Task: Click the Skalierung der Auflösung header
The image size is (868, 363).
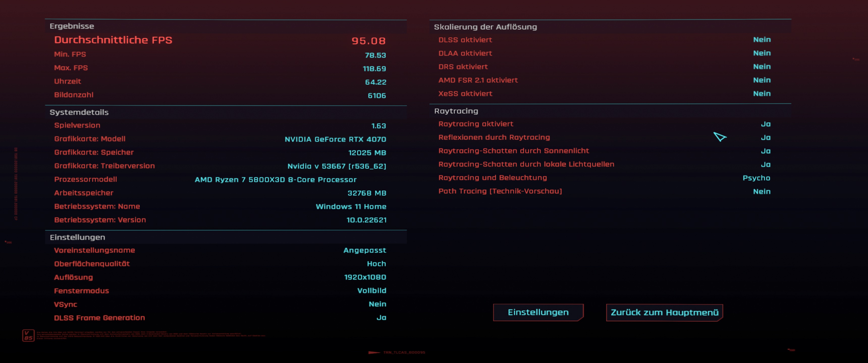Action: click(485, 27)
